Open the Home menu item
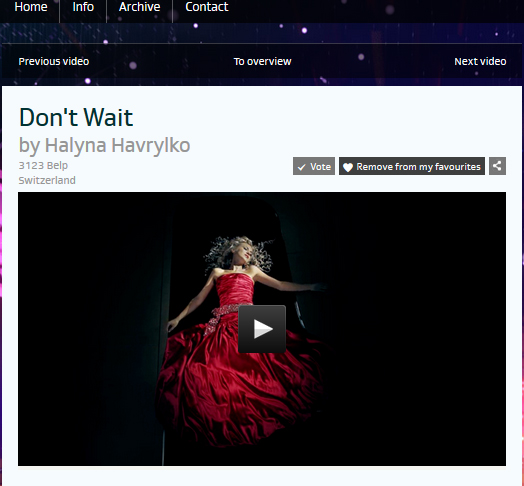 pyautogui.click(x=31, y=7)
